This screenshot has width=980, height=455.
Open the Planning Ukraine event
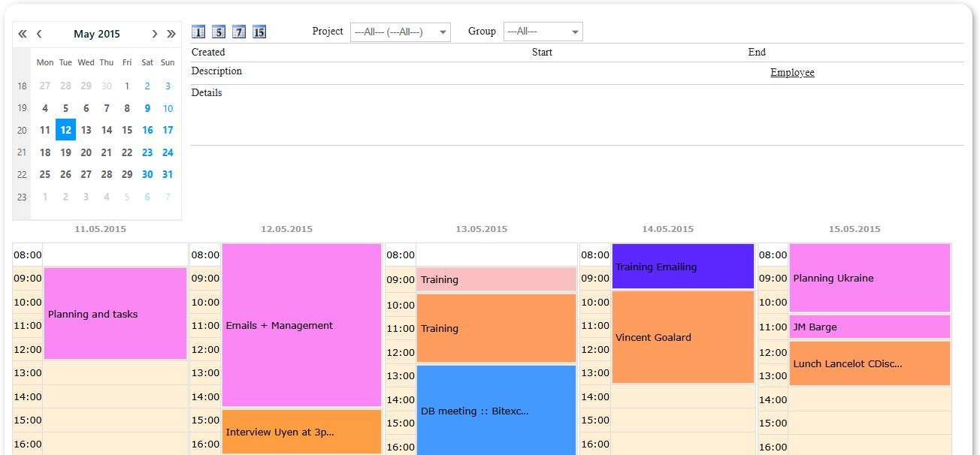pos(870,278)
